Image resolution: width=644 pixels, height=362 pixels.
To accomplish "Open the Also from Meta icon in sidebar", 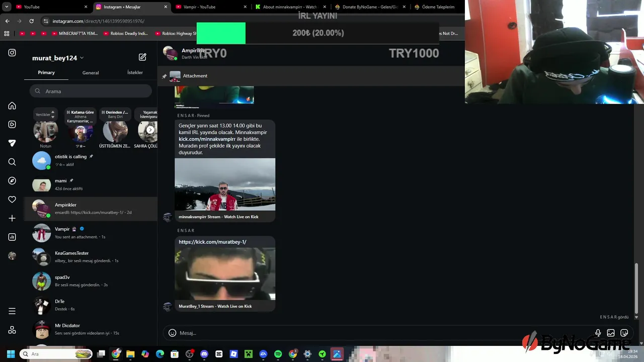I will point(12,330).
